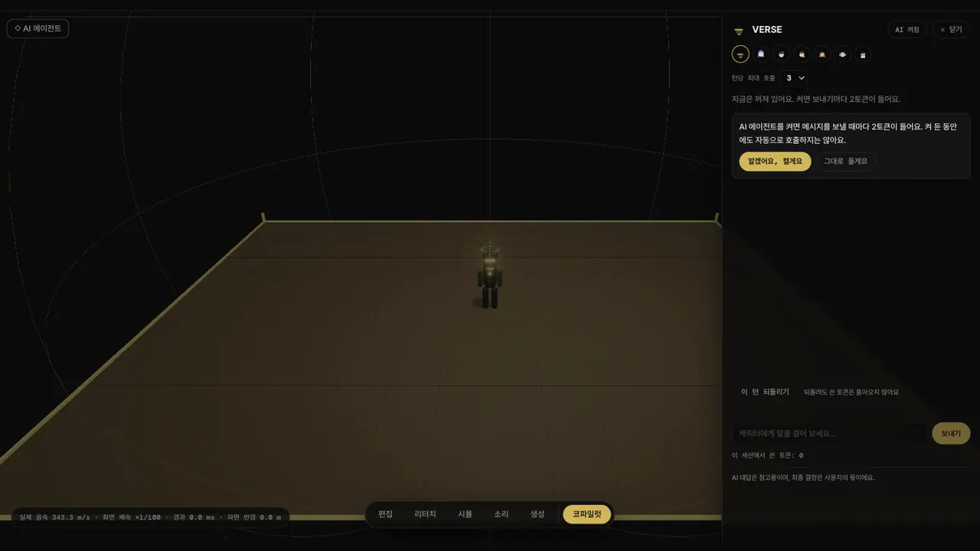Click the AI 대답은 참고용이며 disclaimer text
Image resolution: width=980 pixels, height=551 pixels.
click(803, 478)
